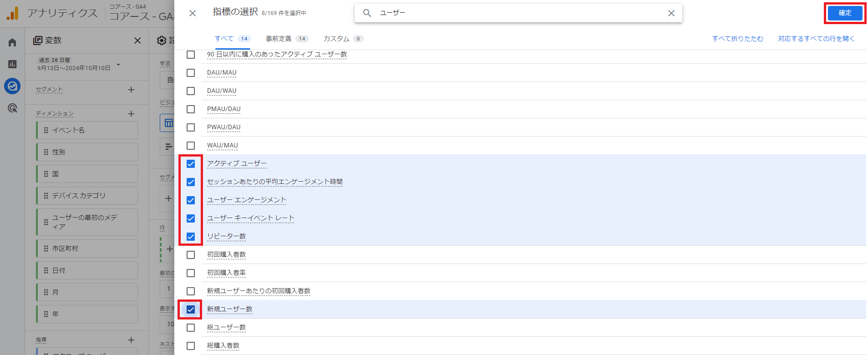Open the date range dropdown arrow
868x355 pixels.
point(118,65)
